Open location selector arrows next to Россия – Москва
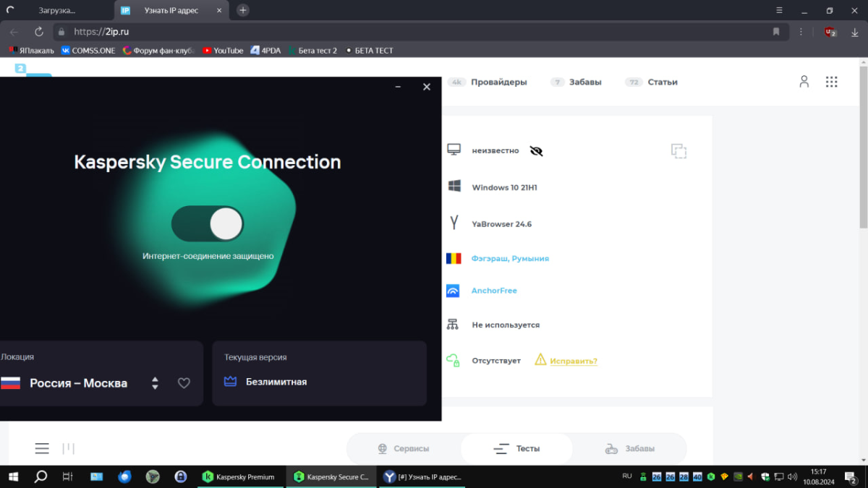868x488 pixels. tap(155, 383)
